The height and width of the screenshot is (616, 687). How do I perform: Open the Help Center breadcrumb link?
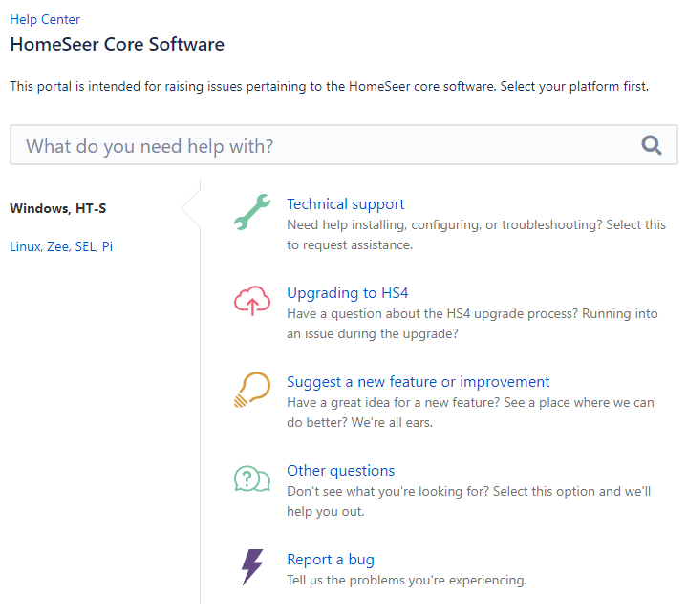click(x=45, y=19)
